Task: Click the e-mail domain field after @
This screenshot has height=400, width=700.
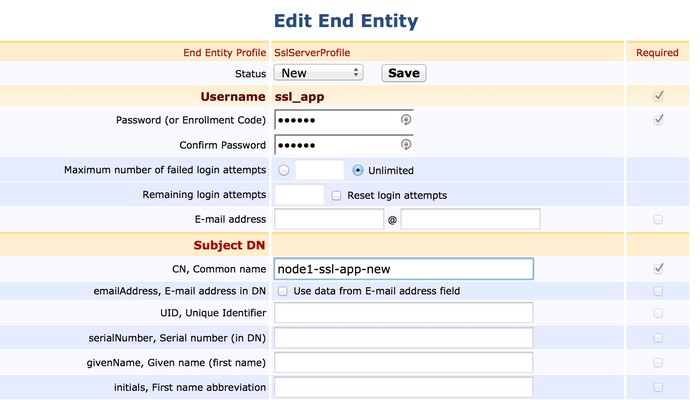Action: coord(470,219)
